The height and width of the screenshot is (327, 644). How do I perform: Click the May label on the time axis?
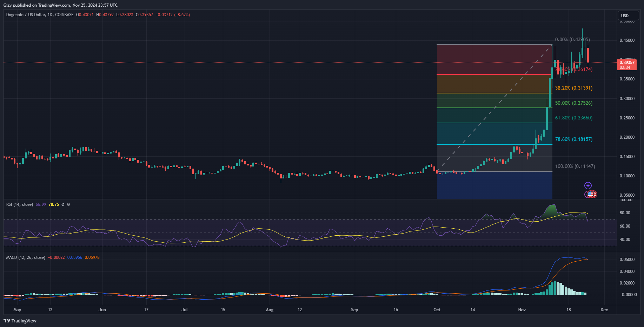tap(17, 310)
